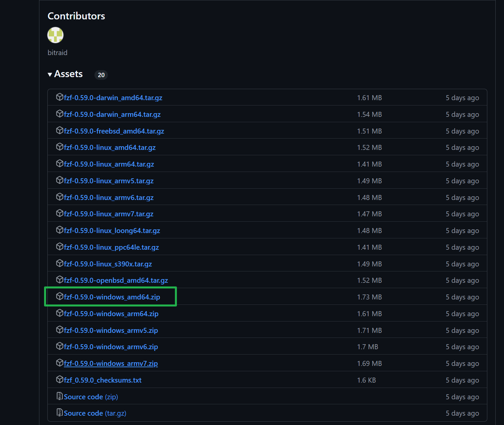Viewport: 504px width, 425px height.
Task: Click the package icon beside windows_arm64.zip
Action: (60, 313)
